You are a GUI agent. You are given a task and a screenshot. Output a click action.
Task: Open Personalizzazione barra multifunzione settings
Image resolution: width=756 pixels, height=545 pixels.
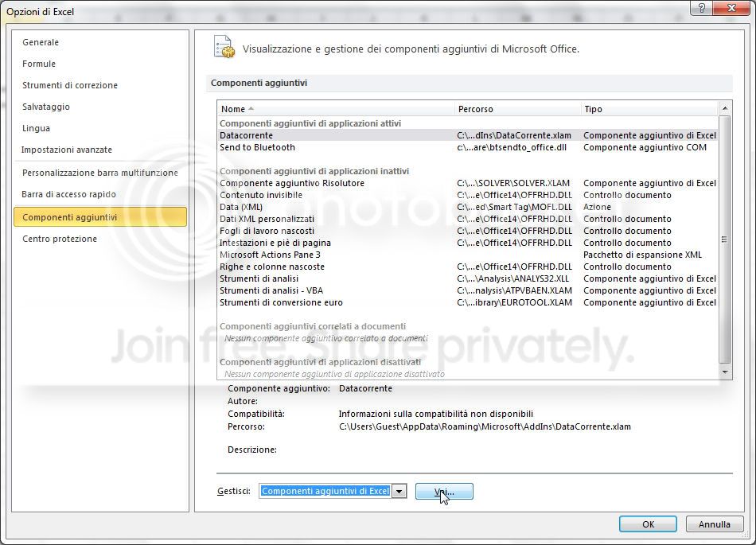(100, 173)
